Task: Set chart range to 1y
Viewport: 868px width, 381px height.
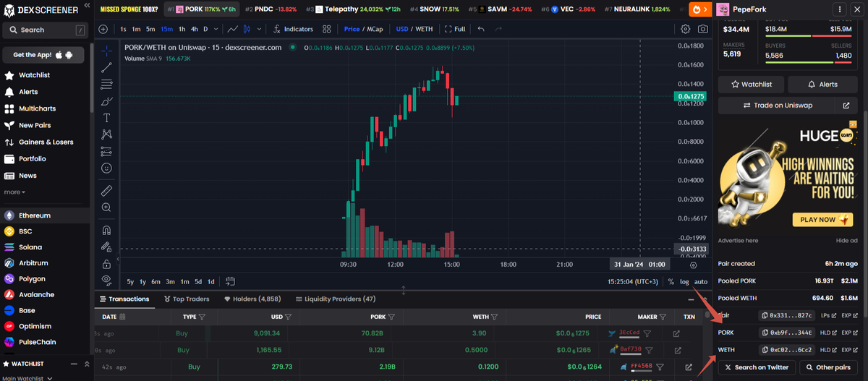Action: pyautogui.click(x=142, y=281)
